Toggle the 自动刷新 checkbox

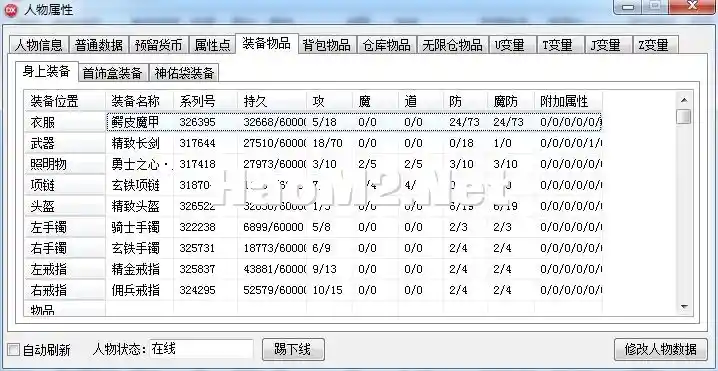14,350
